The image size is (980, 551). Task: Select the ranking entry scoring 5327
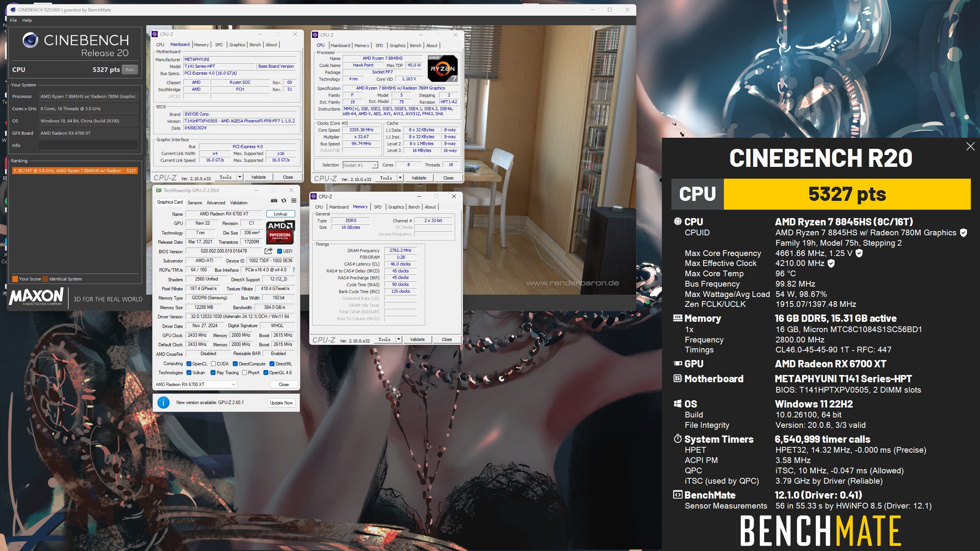[75, 171]
